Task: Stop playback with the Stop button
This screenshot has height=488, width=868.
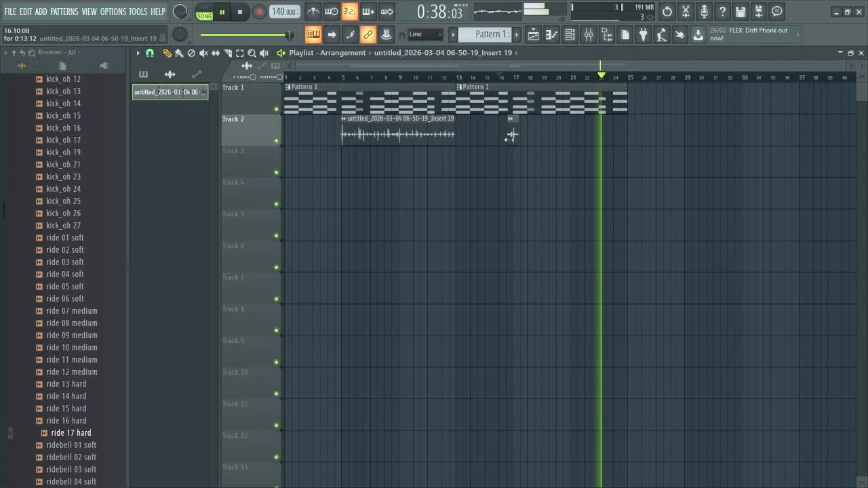Action: pyautogui.click(x=240, y=12)
